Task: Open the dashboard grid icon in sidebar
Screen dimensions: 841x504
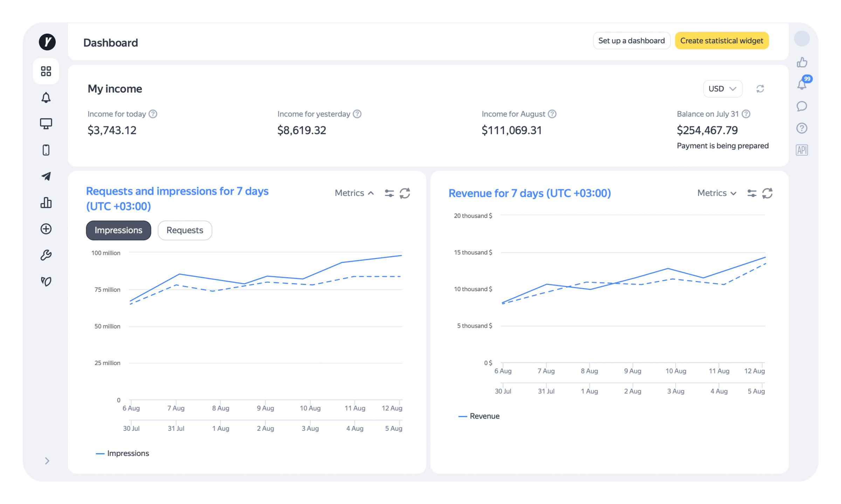Action: coord(46,71)
